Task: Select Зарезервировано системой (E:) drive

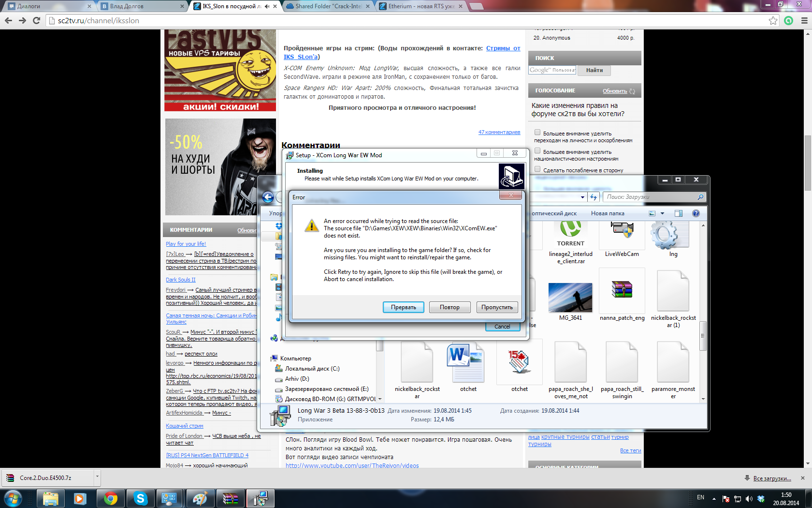Action: [326, 389]
